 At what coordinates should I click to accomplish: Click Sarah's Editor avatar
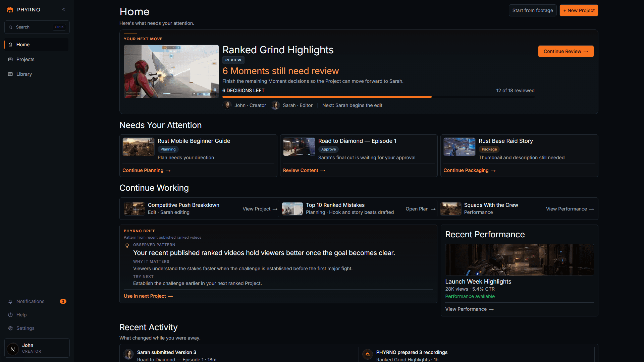coord(275,105)
